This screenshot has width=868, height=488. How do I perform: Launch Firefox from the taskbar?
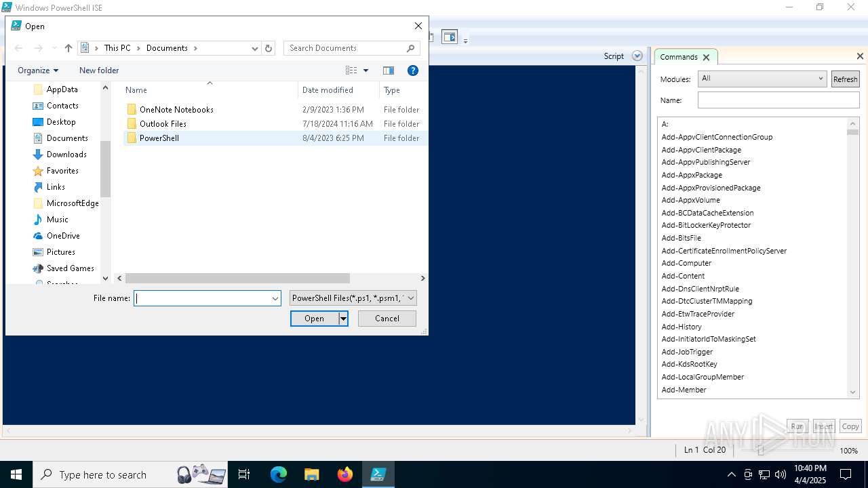coord(345,474)
